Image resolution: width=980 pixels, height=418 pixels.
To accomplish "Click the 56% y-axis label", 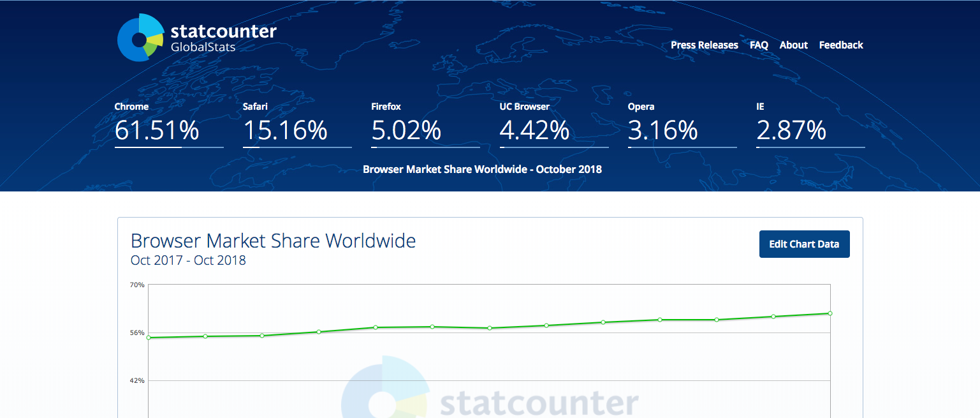I will tap(138, 332).
